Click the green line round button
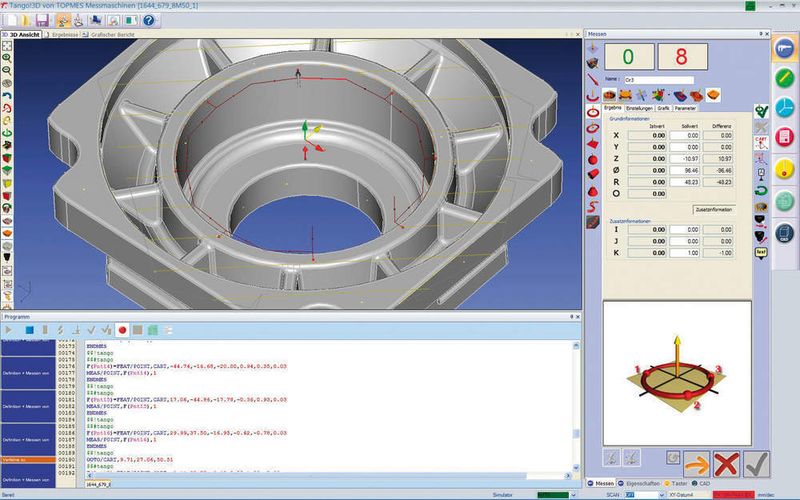 784,78
